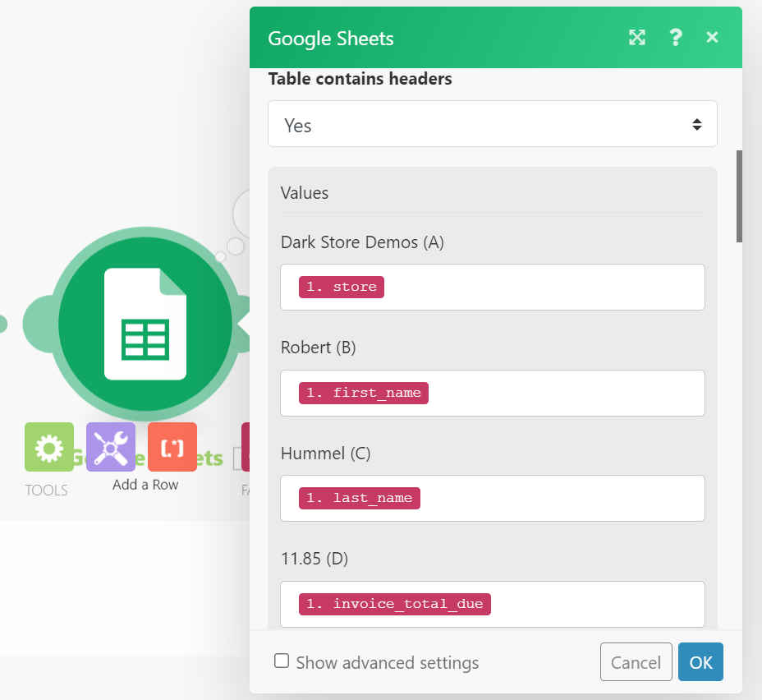Cancel the Google Sheets configuration

636,662
